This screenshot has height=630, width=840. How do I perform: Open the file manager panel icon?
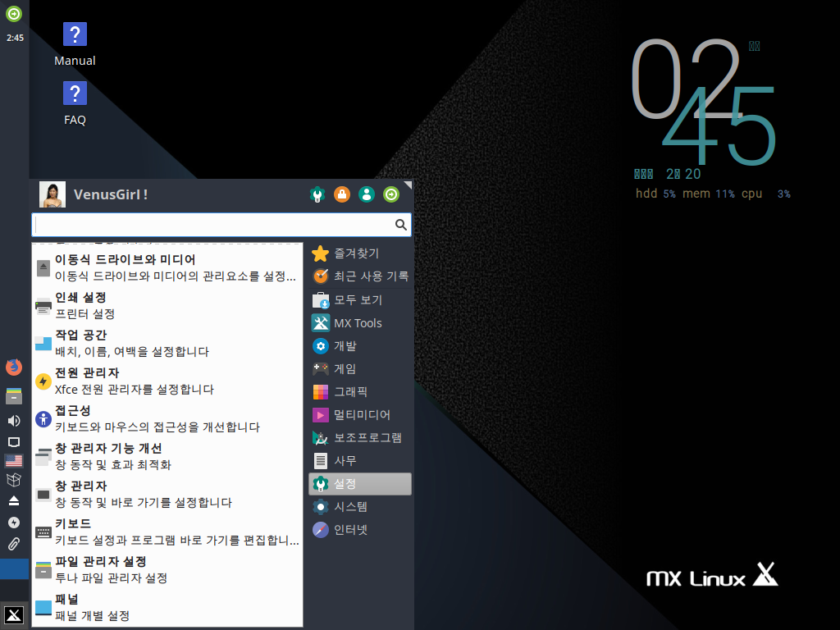point(14,396)
